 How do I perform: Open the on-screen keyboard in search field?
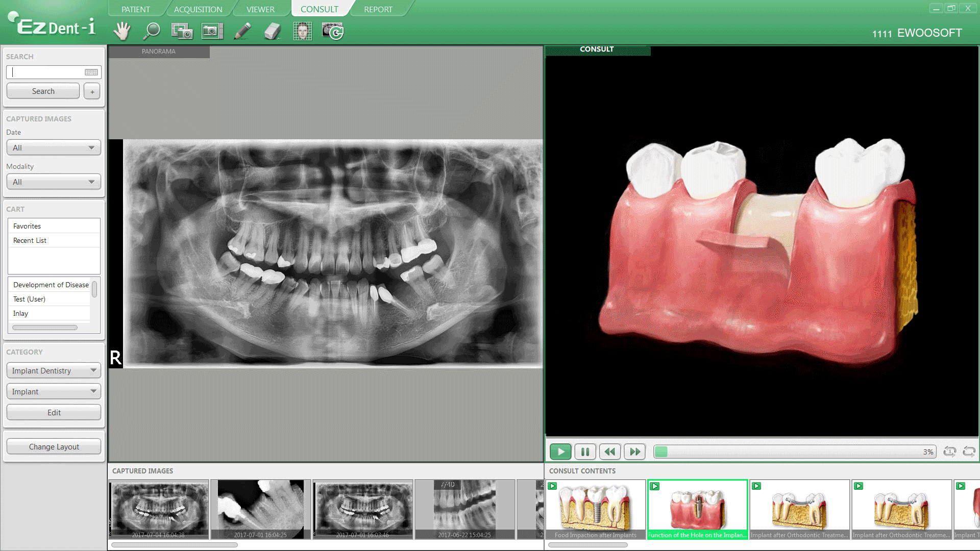(91, 72)
